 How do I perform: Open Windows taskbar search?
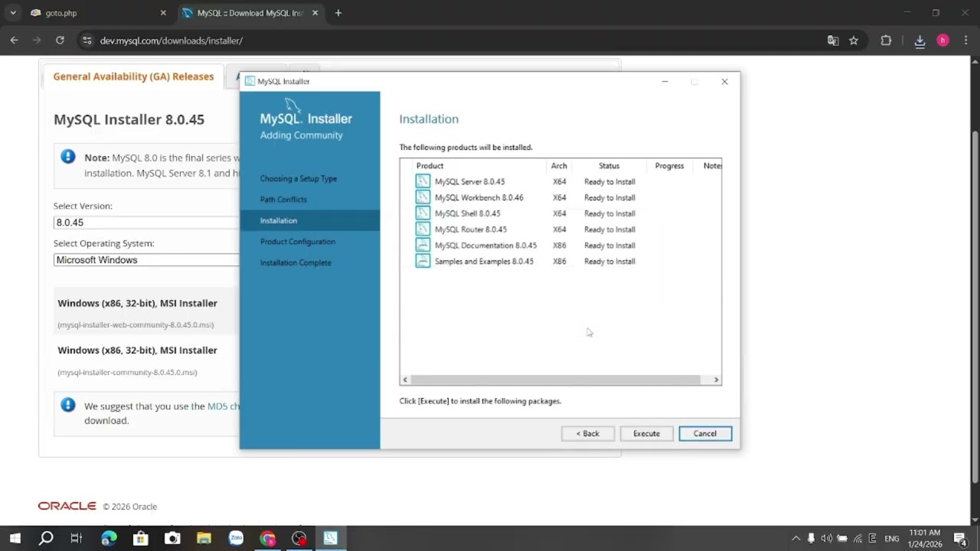tap(46, 538)
